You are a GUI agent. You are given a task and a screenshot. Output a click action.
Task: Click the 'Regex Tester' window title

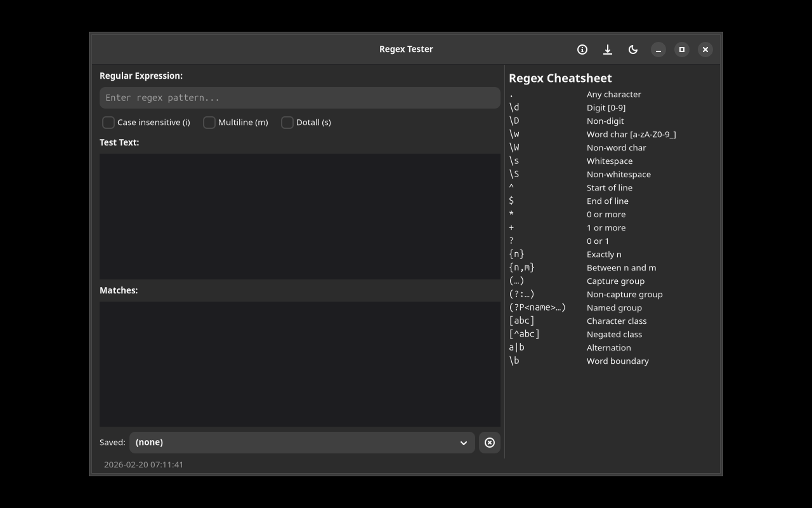pyautogui.click(x=406, y=50)
